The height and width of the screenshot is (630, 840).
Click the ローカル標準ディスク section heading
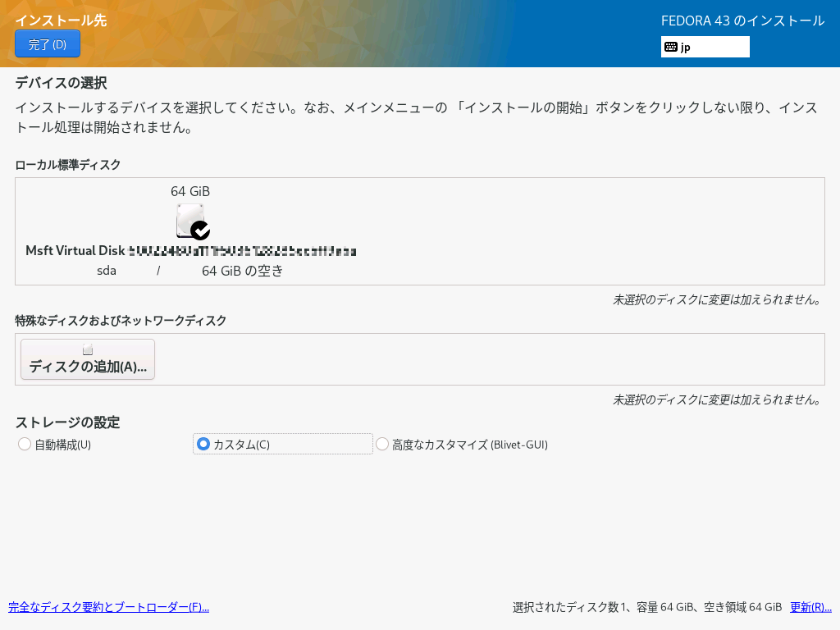[x=68, y=165]
